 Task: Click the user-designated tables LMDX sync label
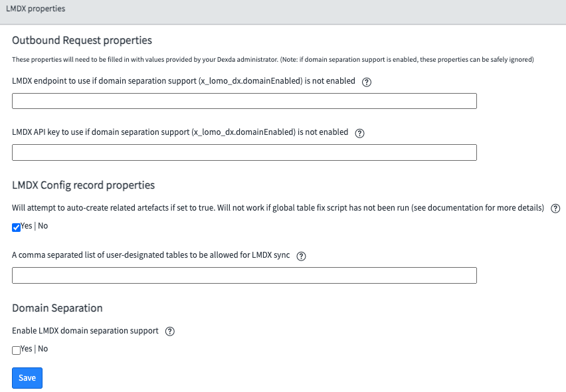coord(151,255)
